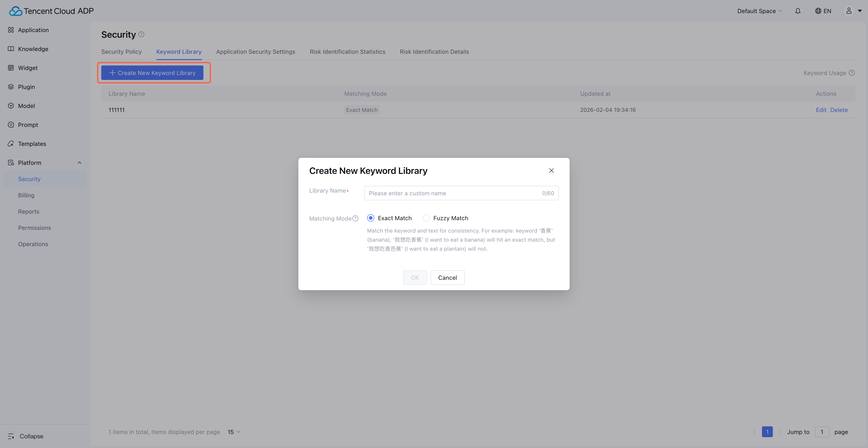The height and width of the screenshot is (448, 868).
Task: Click the Collapse sidebar icon
Action: point(11,436)
